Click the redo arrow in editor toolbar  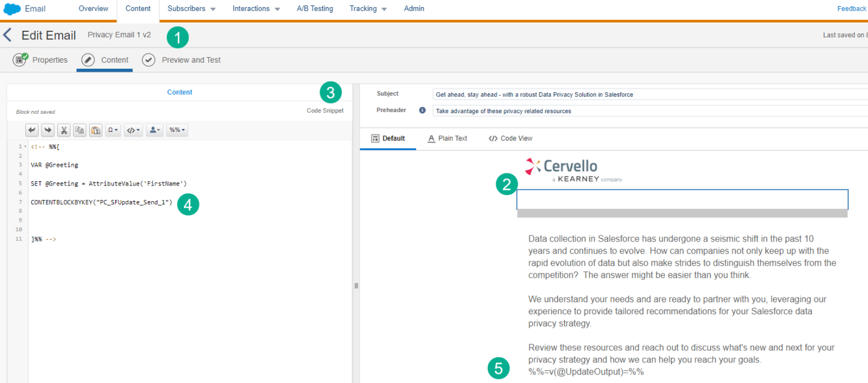pyautogui.click(x=48, y=130)
